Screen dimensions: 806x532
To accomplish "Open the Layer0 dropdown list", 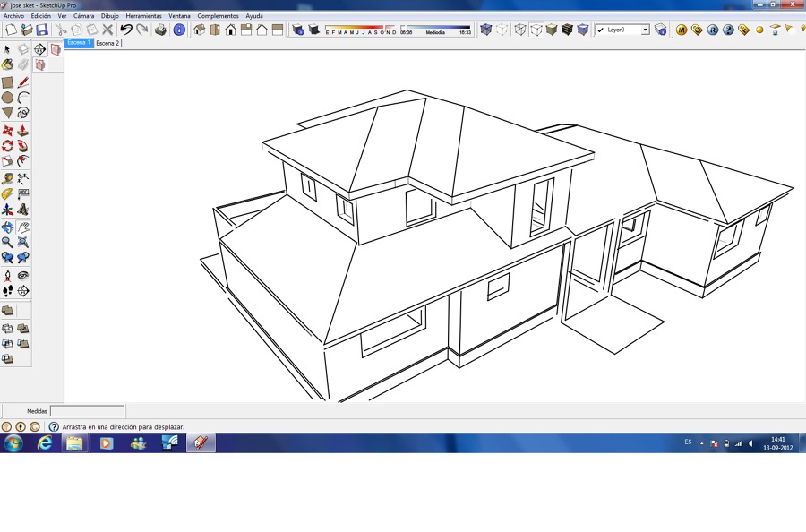I will [x=646, y=30].
